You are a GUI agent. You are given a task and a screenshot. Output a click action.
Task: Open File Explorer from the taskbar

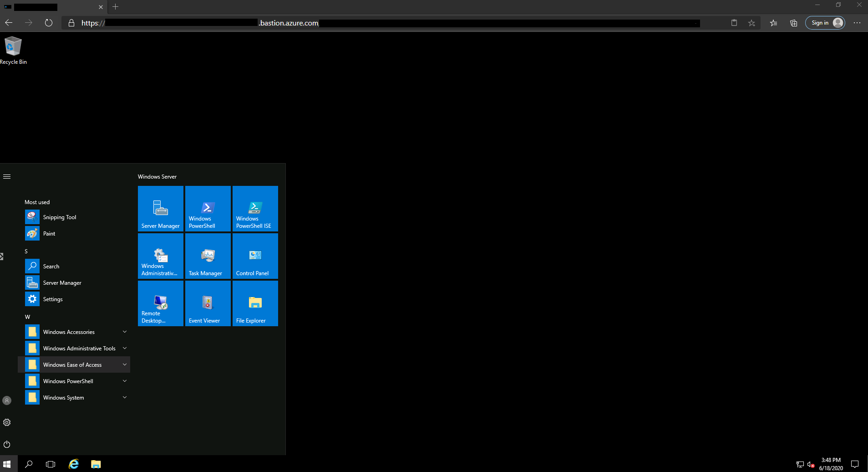tap(96, 464)
